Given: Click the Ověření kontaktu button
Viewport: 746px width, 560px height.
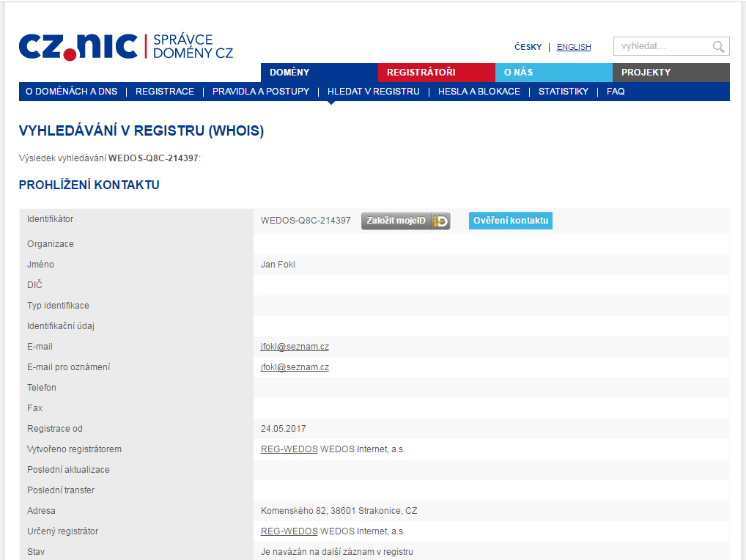Looking at the screenshot, I should coord(511,221).
